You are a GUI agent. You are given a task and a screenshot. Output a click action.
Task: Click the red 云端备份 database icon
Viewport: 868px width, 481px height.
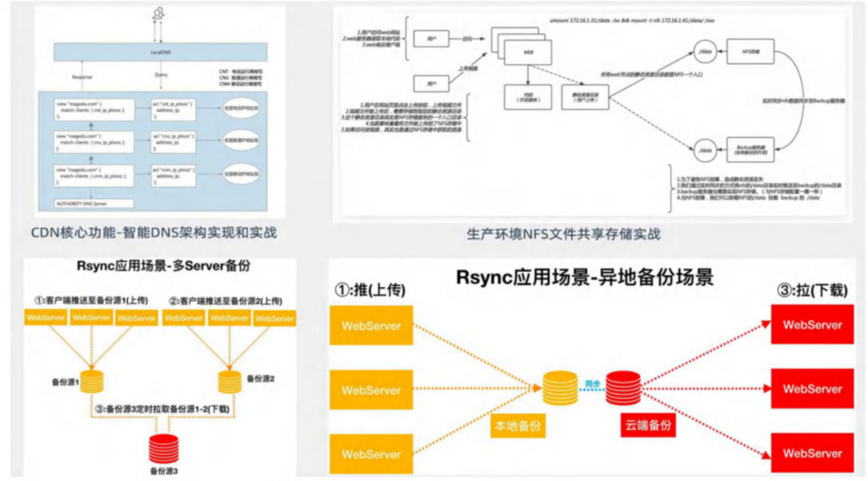pos(623,388)
